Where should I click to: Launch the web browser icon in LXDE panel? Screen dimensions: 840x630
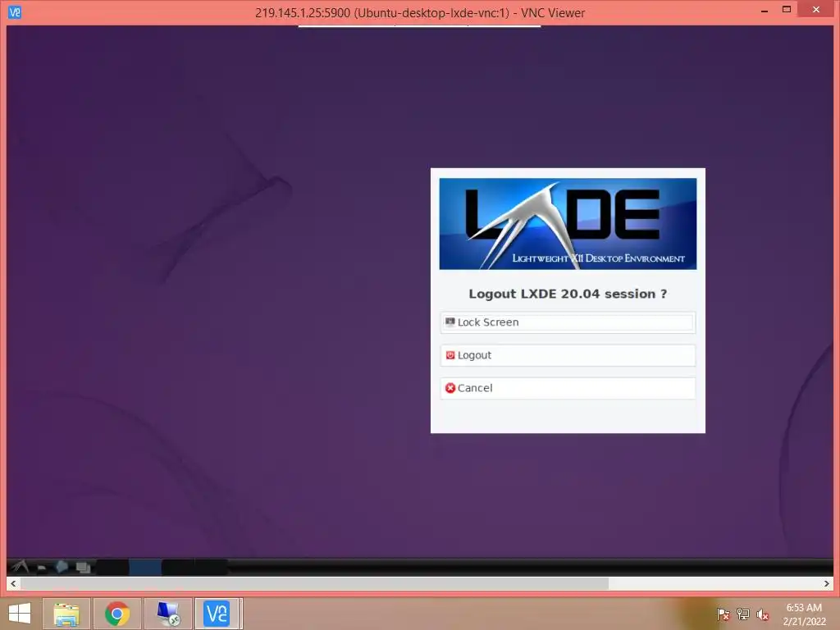click(x=62, y=566)
